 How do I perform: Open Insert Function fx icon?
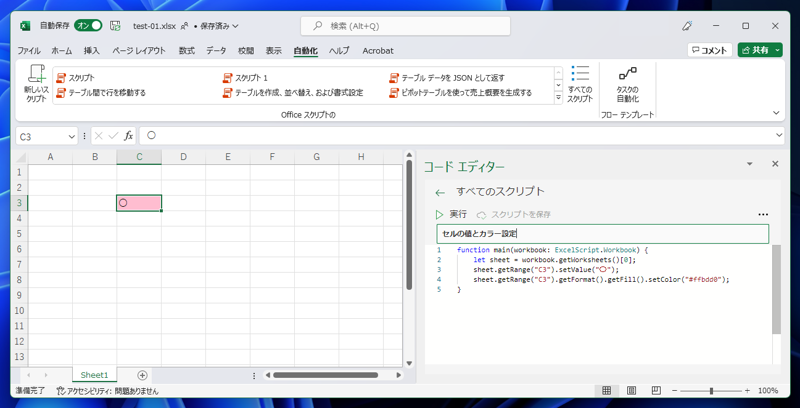coord(129,136)
